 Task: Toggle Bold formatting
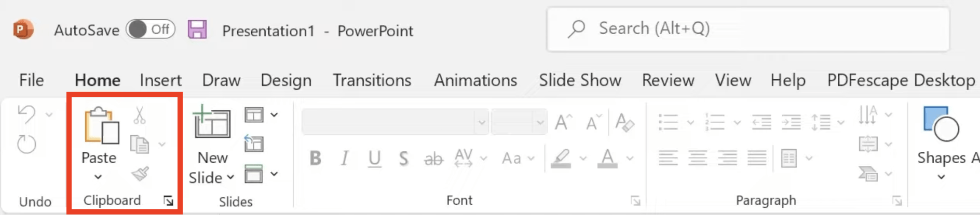(315, 158)
